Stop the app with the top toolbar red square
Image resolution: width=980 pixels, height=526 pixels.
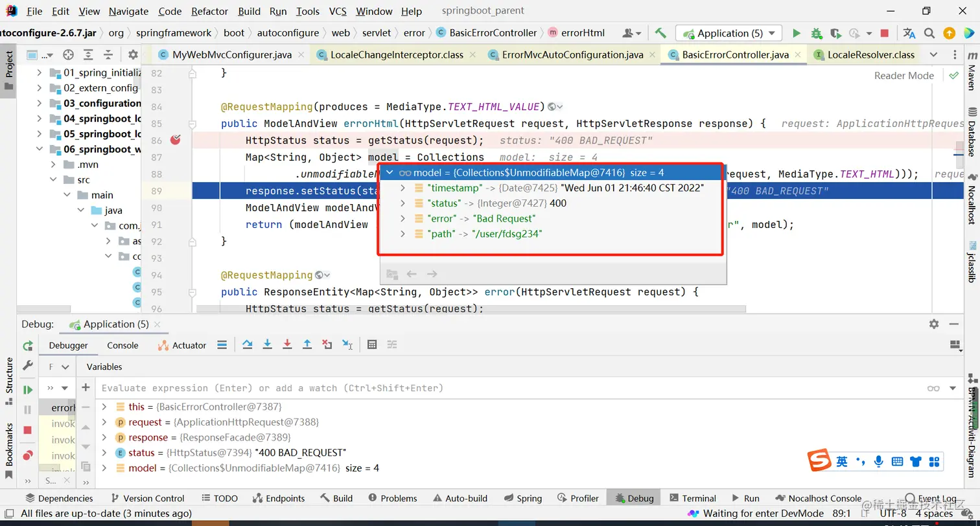point(885,33)
